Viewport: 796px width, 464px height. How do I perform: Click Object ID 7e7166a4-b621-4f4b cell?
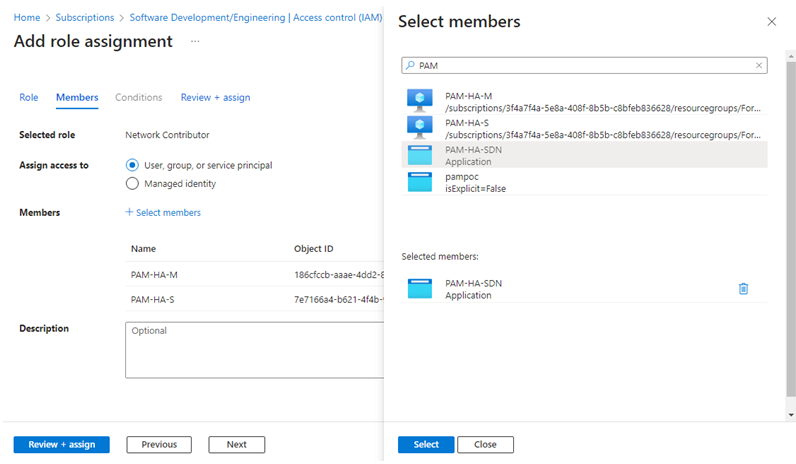(339, 300)
